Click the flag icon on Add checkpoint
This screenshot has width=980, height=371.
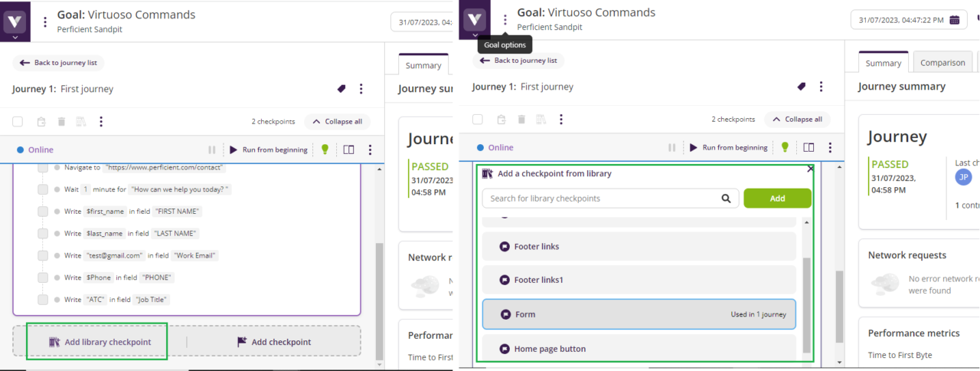(x=242, y=342)
